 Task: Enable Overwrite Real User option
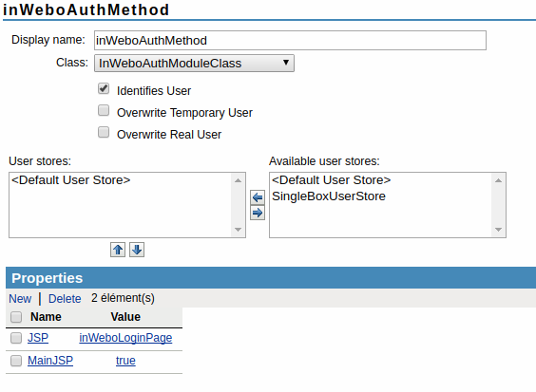pos(104,132)
